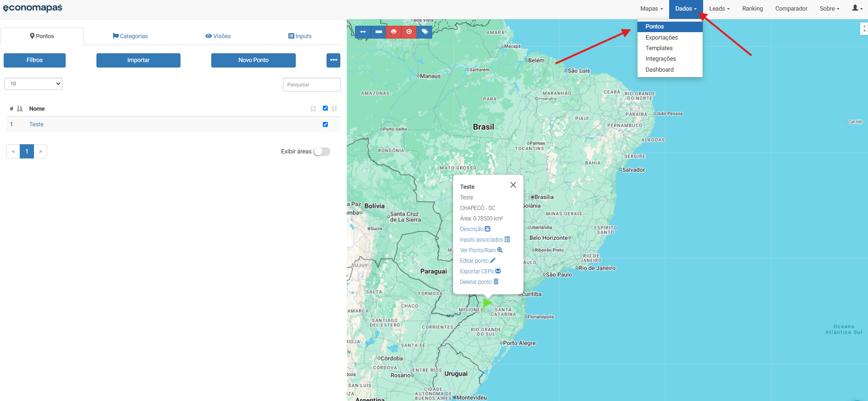868x401 pixels.
Task: Close the Teste map popup
Action: point(513,185)
